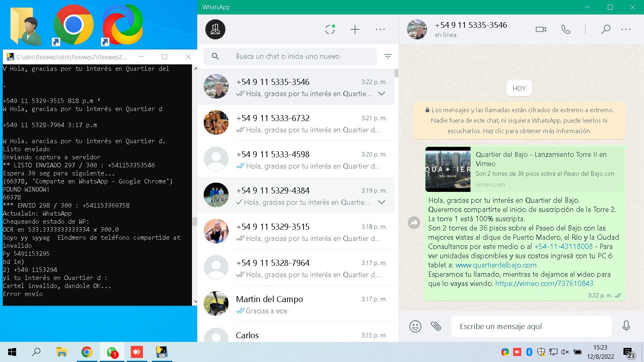The height and width of the screenshot is (362, 644).
Task: Open Windows taskbar search
Action: pos(36,352)
